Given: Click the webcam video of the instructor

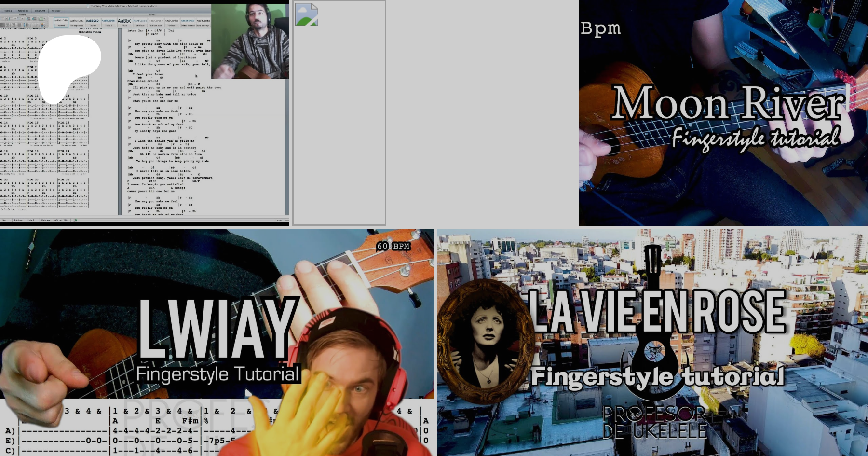Looking at the screenshot, I should pos(250,41).
